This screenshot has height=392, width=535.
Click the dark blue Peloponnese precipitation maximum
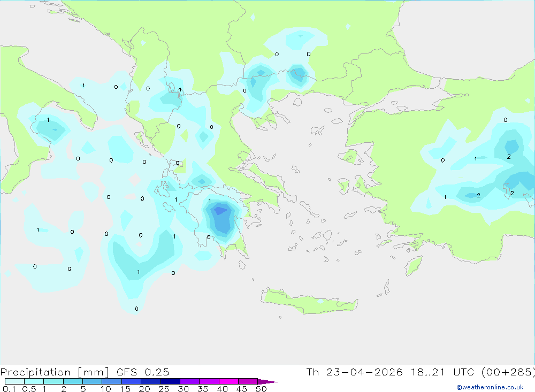pyautogui.click(x=220, y=211)
